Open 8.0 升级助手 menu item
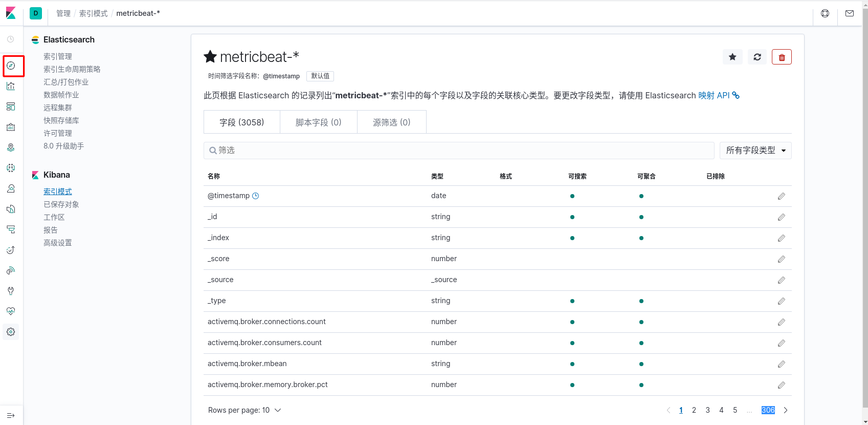The image size is (868, 425). [64, 146]
